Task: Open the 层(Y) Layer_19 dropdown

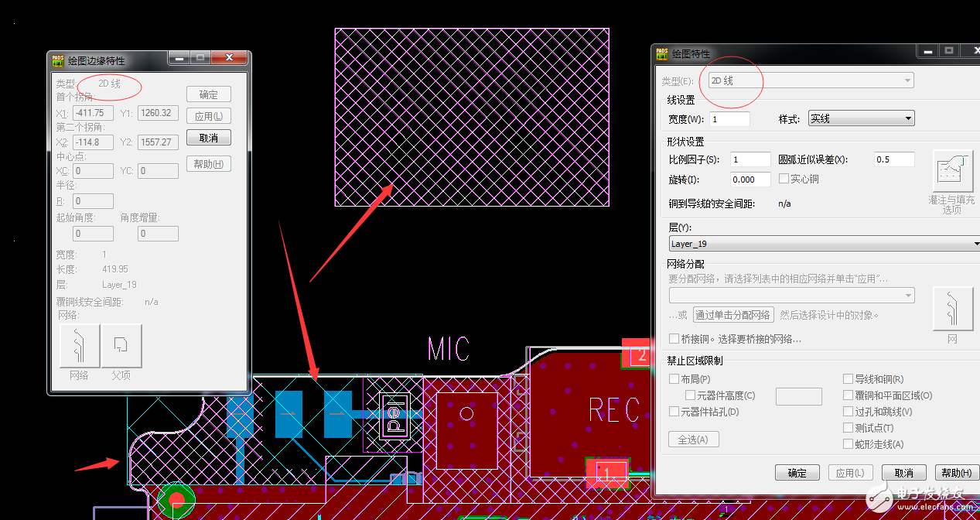Action: [x=825, y=244]
